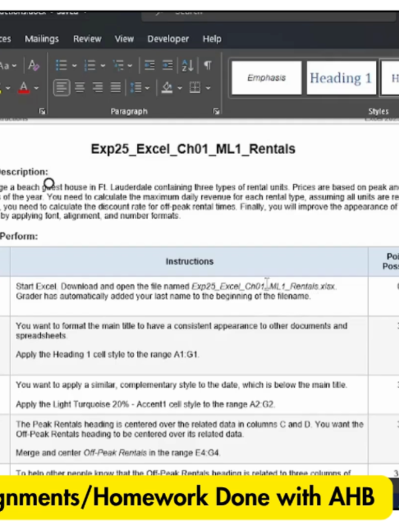The image size is (399, 532).
Task: Expand the multilevel list dropdown arrow
Action: click(130, 66)
